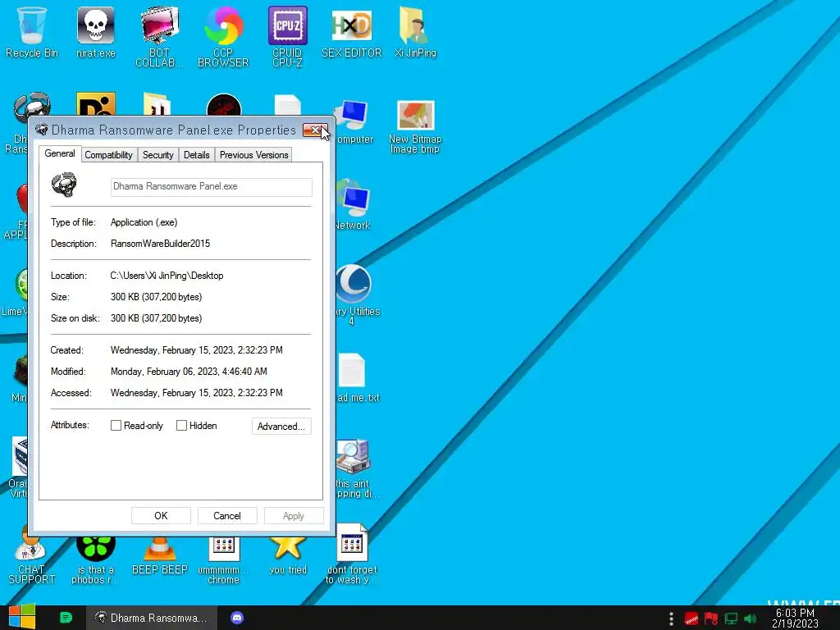Screen dimensions: 840x630
Task: Confirm with the OK button
Action: (x=161, y=516)
